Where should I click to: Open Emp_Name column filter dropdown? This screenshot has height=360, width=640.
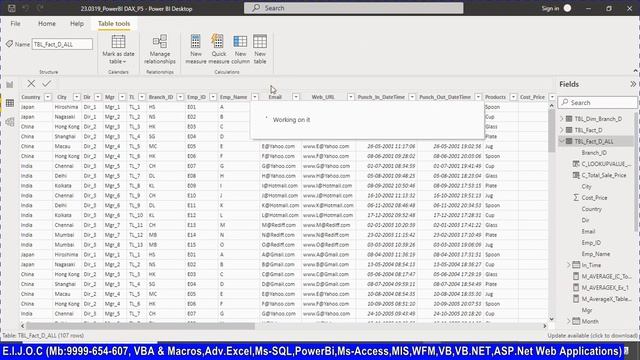(x=255, y=97)
